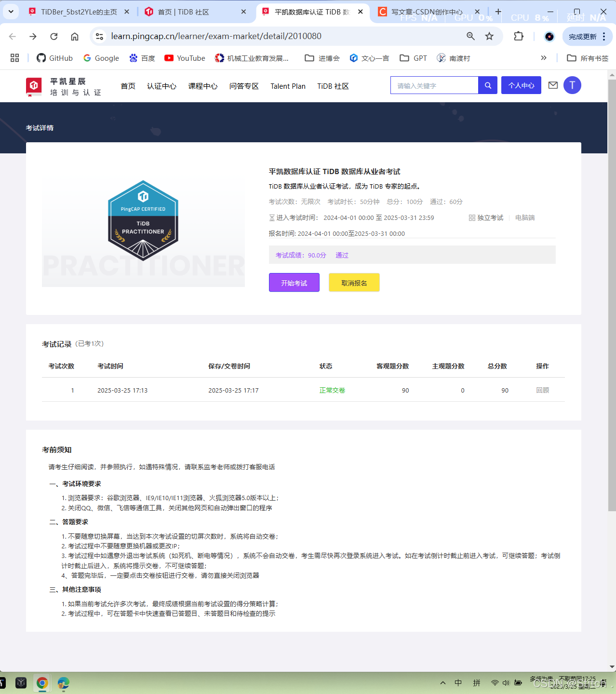Open 认证中心 menu item
Viewport: 616px width, 694px height.
coord(161,86)
